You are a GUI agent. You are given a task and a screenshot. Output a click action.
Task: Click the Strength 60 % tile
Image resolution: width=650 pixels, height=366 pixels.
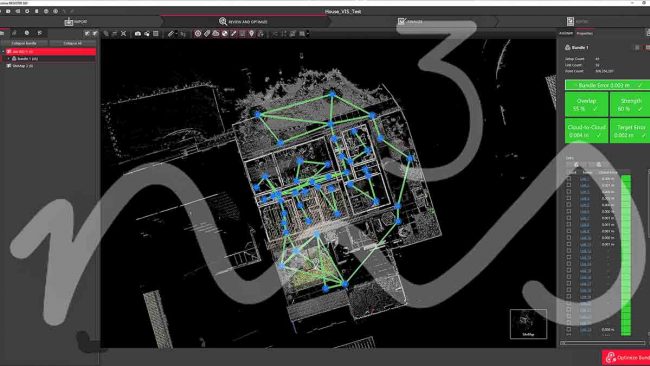click(x=630, y=104)
